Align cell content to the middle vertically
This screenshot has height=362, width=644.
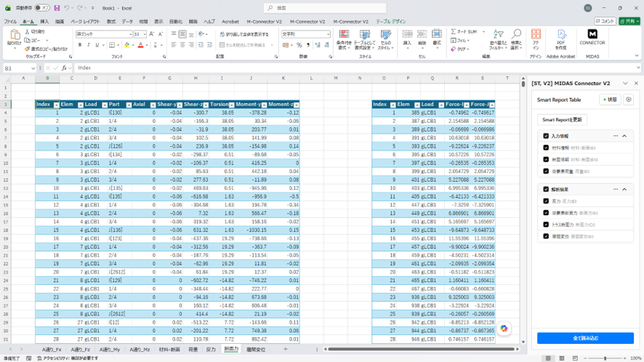[182, 34]
